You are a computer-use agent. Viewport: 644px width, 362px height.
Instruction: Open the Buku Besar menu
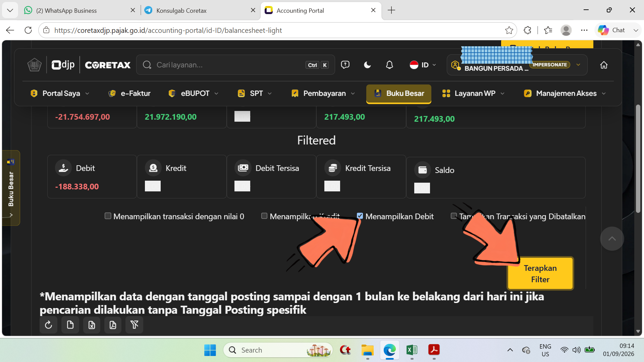[399, 94]
